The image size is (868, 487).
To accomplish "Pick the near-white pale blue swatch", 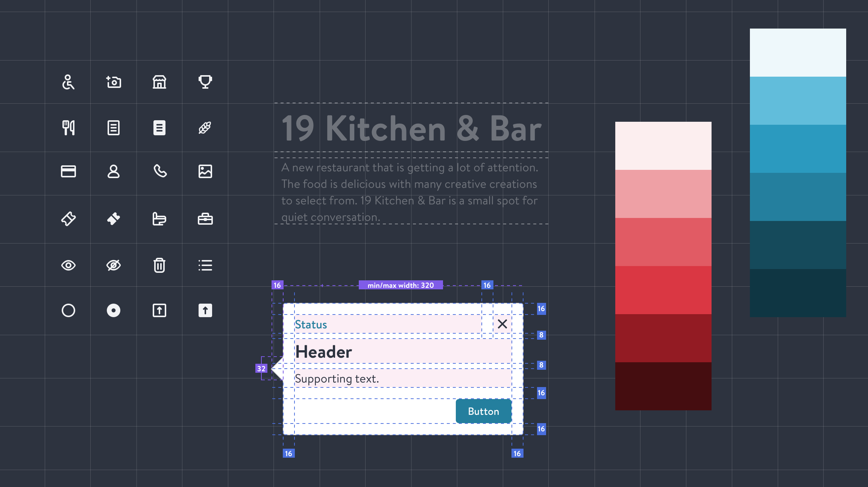I will (798, 53).
